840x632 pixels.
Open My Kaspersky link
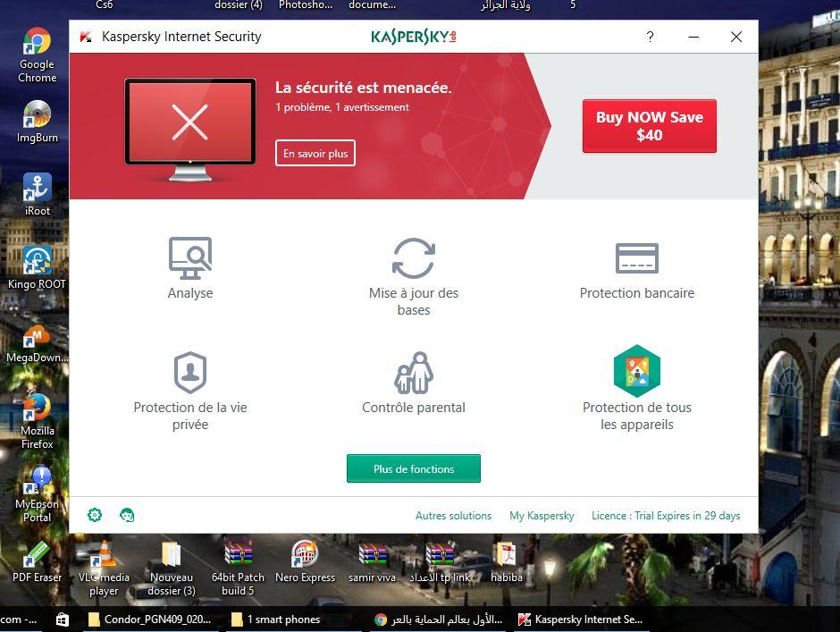tap(542, 516)
